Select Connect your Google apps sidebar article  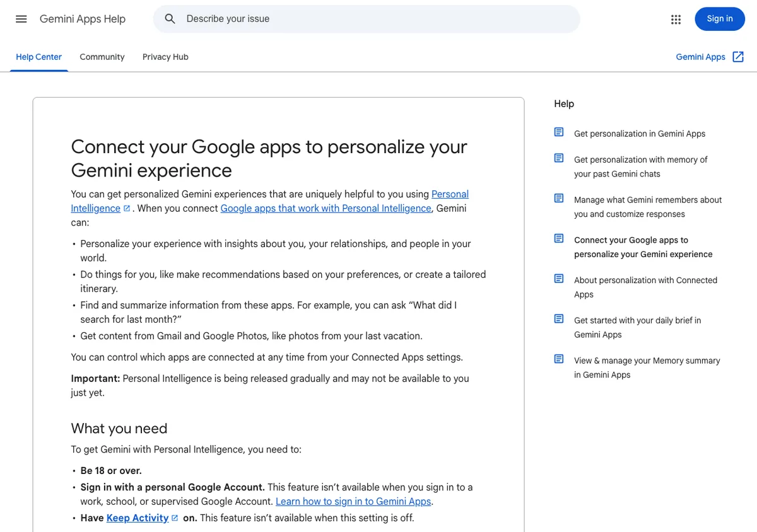pyautogui.click(x=643, y=247)
